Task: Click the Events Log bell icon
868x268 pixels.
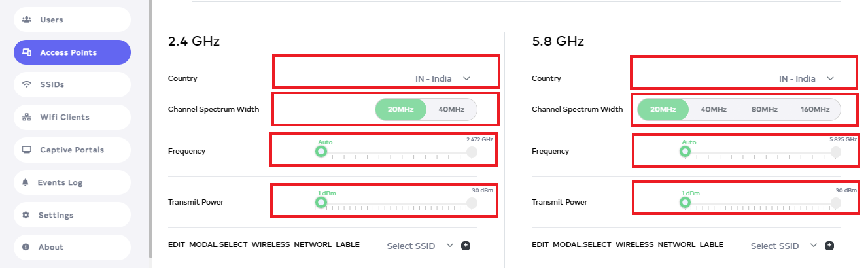Action: (26, 182)
